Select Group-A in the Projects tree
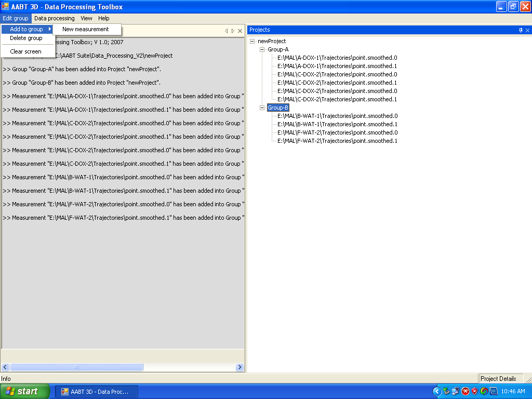Viewport: 532px width, 399px height. click(278, 49)
